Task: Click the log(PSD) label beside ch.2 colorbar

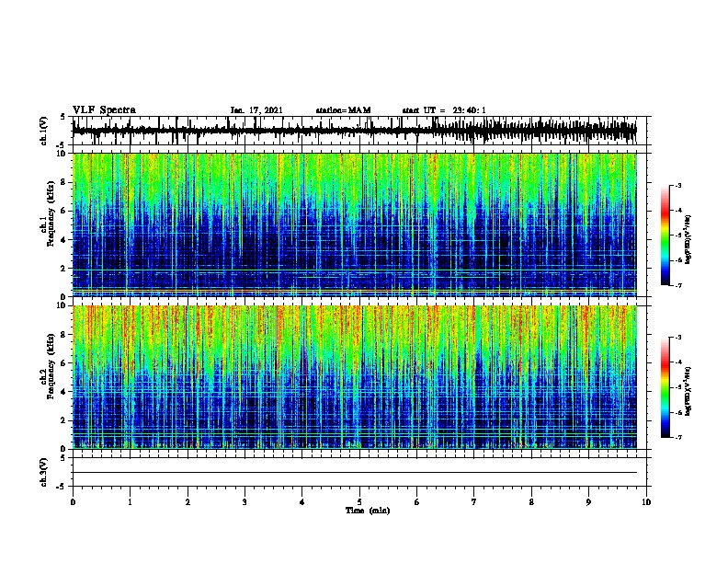Action: (688, 391)
